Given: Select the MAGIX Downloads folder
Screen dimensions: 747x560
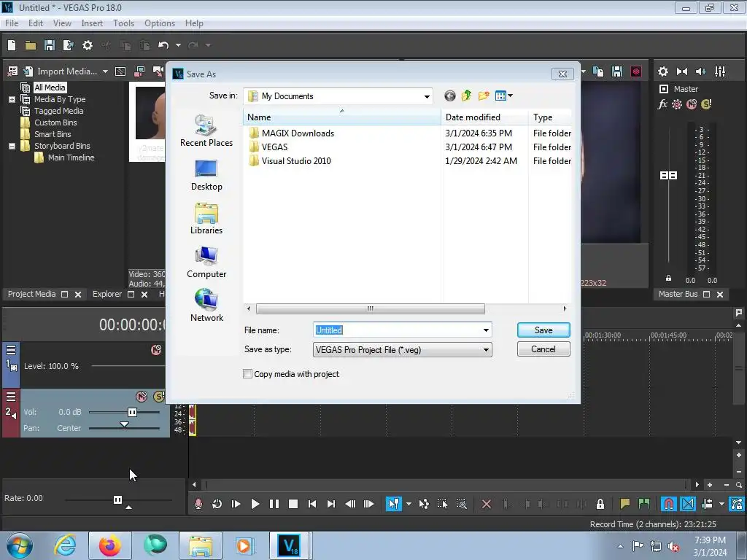Looking at the screenshot, I should click(292, 133).
